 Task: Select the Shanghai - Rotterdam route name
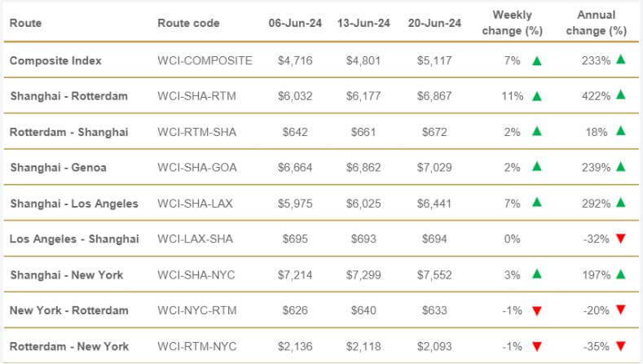point(68,96)
